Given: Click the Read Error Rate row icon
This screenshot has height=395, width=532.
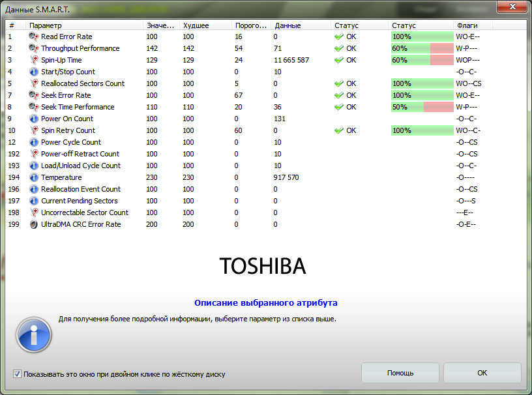Looking at the screenshot, I should coord(34,37).
